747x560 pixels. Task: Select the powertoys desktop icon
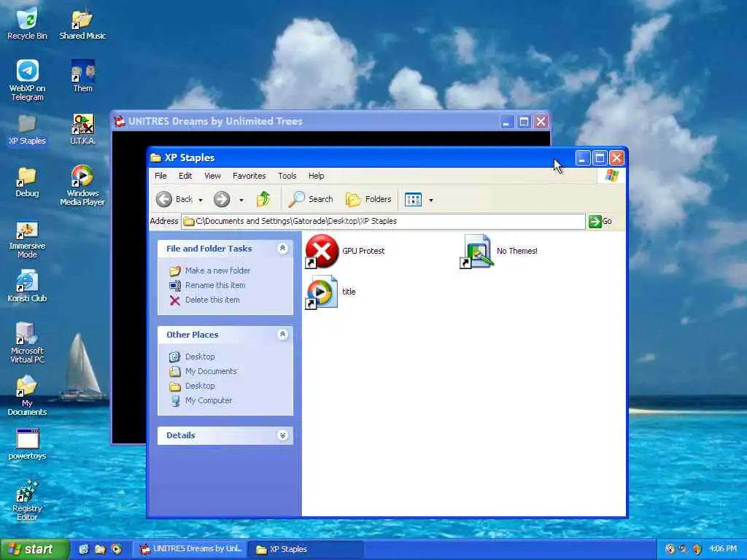27,444
